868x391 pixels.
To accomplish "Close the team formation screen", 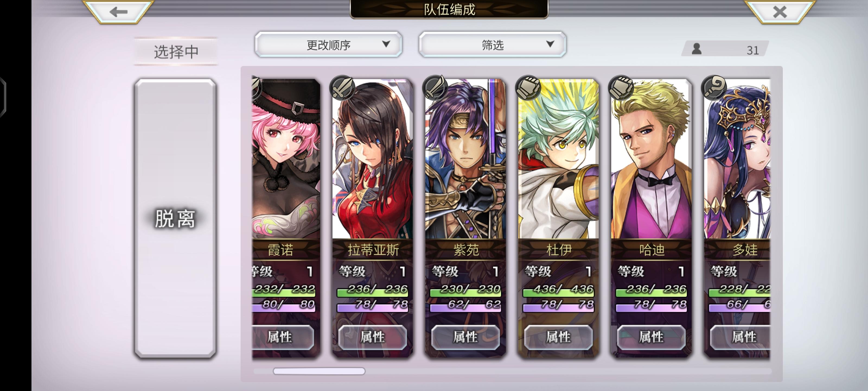I will pyautogui.click(x=780, y=12).
